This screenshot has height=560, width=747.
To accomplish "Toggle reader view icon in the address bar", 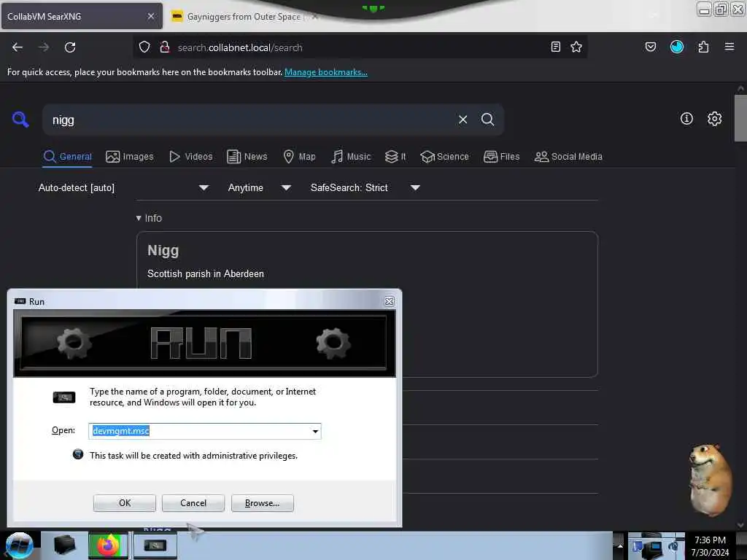I will coord(555,47).
